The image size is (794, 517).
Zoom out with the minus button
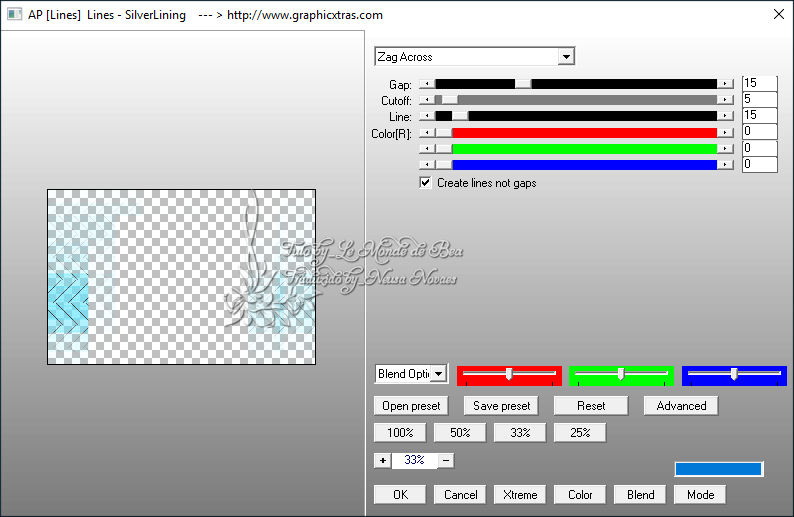coord(446,461)
